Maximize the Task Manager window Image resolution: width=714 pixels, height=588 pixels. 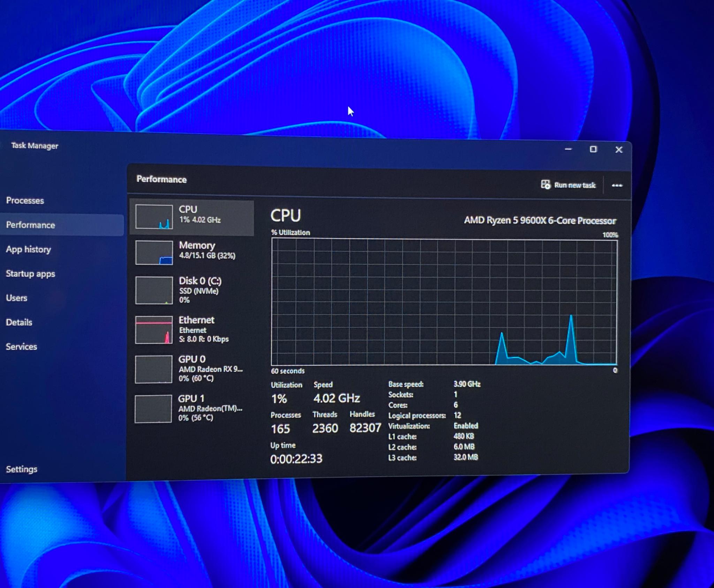click(x=593, y=149)
